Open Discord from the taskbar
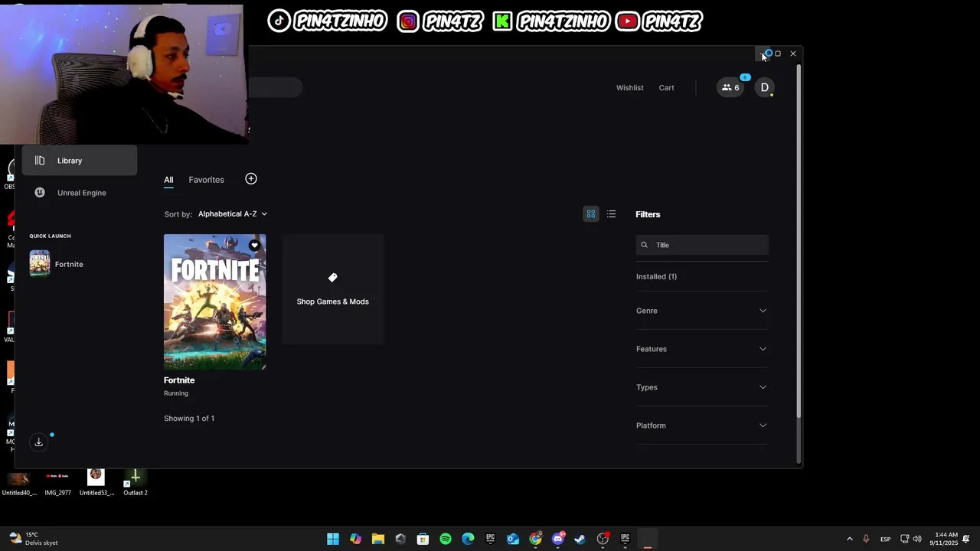Screen dimensions: 980x551 (558, 539)
